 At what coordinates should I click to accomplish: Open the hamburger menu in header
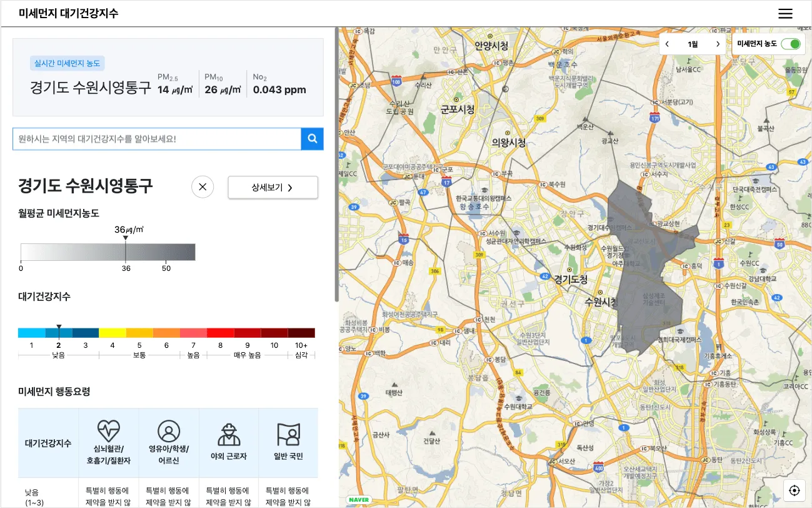pos(785,14)
